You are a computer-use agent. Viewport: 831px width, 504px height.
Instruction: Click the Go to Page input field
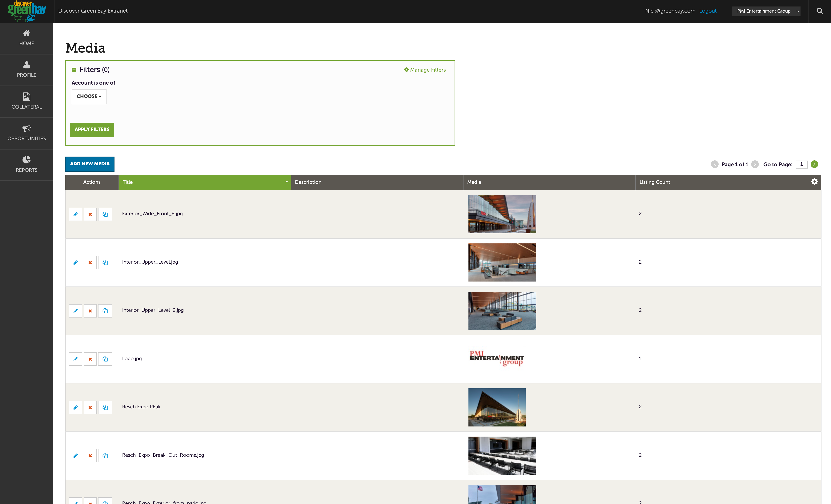point(802,164)
